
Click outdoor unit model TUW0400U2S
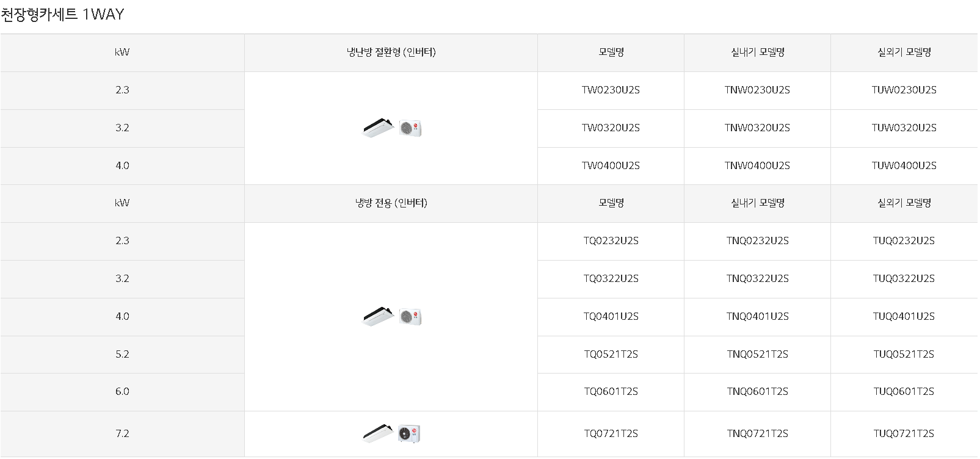click(904, 165)
